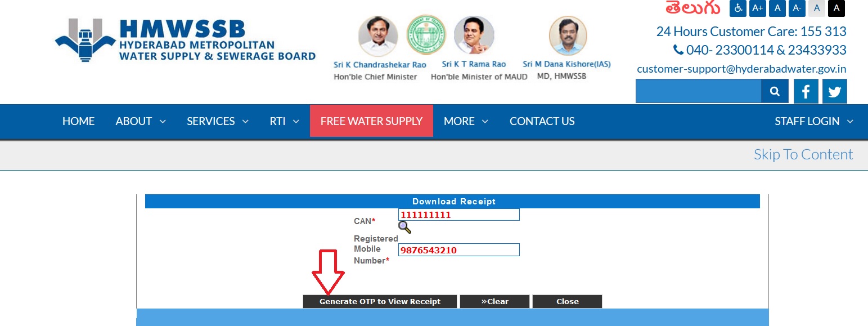The height and width of the screenshot is (326, 868).
Task: Open the Facebook page icon
Action: (806, 91)
